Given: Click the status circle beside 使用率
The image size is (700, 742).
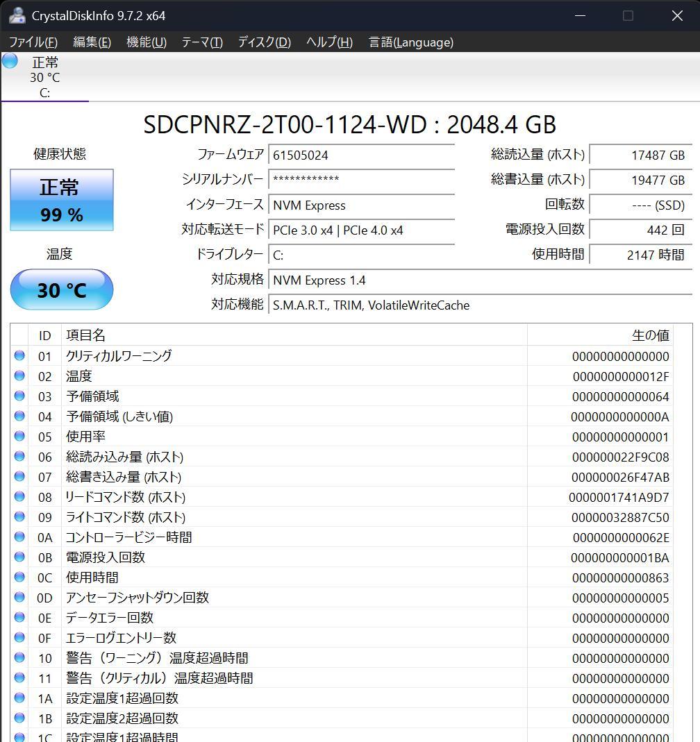Looking at the screenshot, I should 20,437.
